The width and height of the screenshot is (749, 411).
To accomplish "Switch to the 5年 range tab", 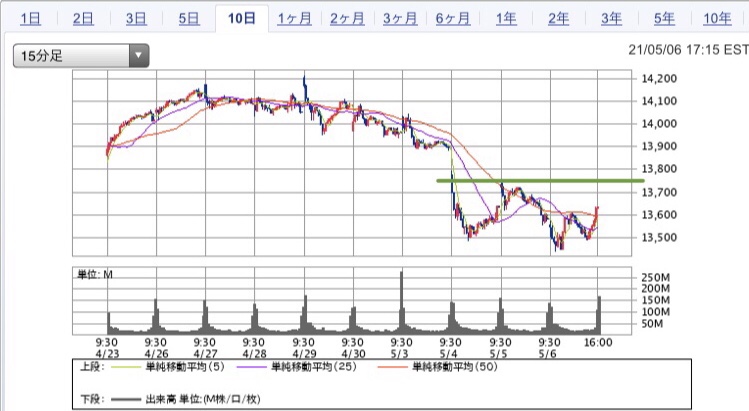I will pyautogui.click(x=664, y=19).
